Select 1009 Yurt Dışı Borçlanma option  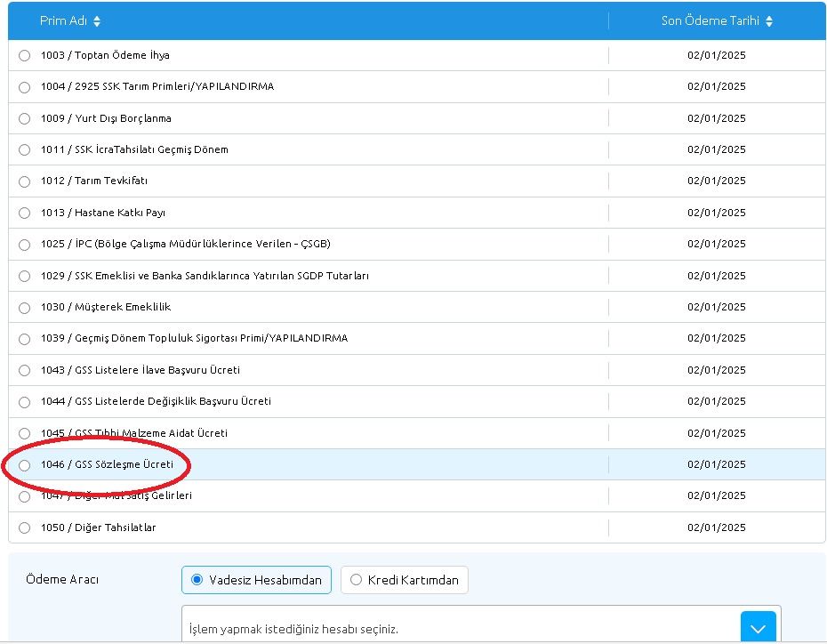[x=25, y=118]
